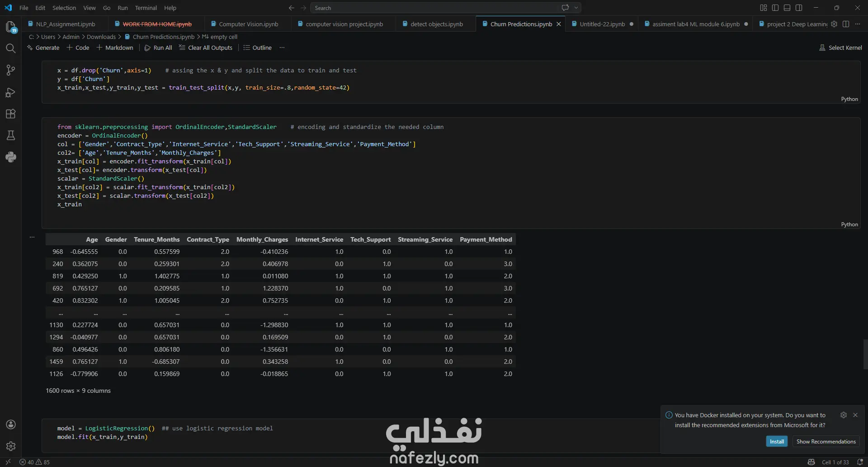
Task: Open the Terminal menu
Action: tap(146, 8)
